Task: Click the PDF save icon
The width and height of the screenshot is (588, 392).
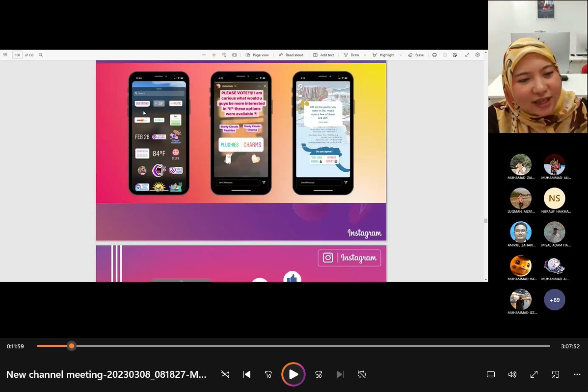Action: tap(445, 55)
